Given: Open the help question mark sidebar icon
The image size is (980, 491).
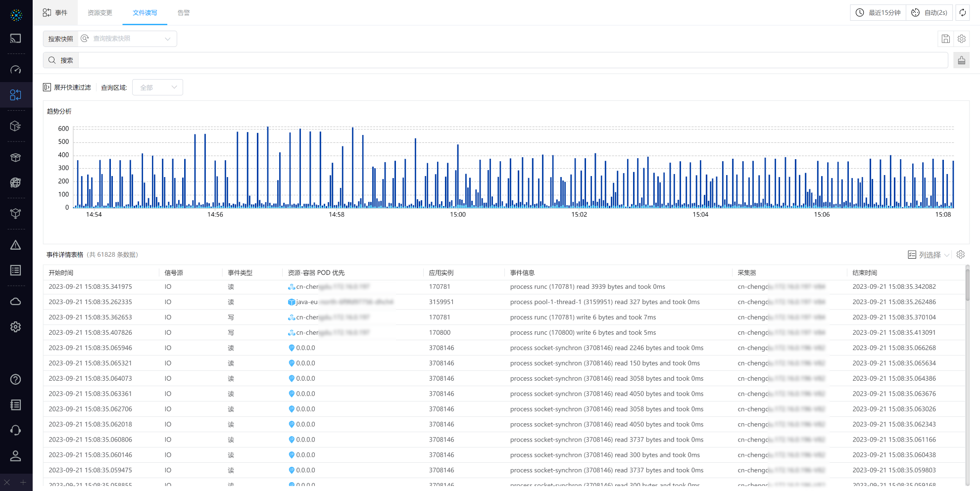Looking at the screenshot, I should (x=16, y=379).
